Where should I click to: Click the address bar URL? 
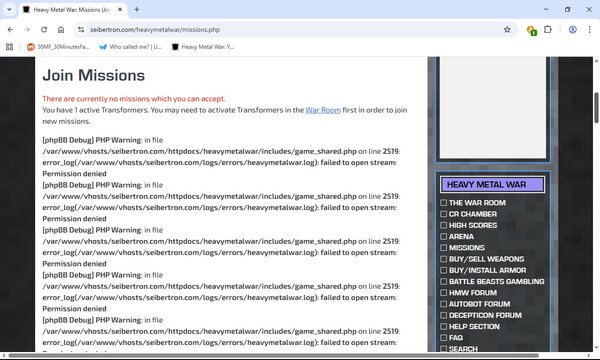click(155, 29)
